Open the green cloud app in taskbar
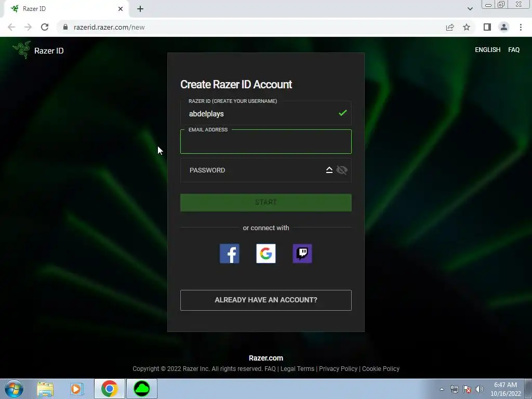Screen dimensions: 532x399 click(142, 389)
